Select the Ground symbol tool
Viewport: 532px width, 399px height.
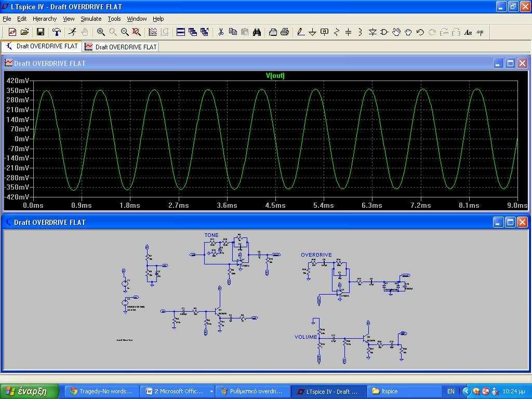pos(312,32)
